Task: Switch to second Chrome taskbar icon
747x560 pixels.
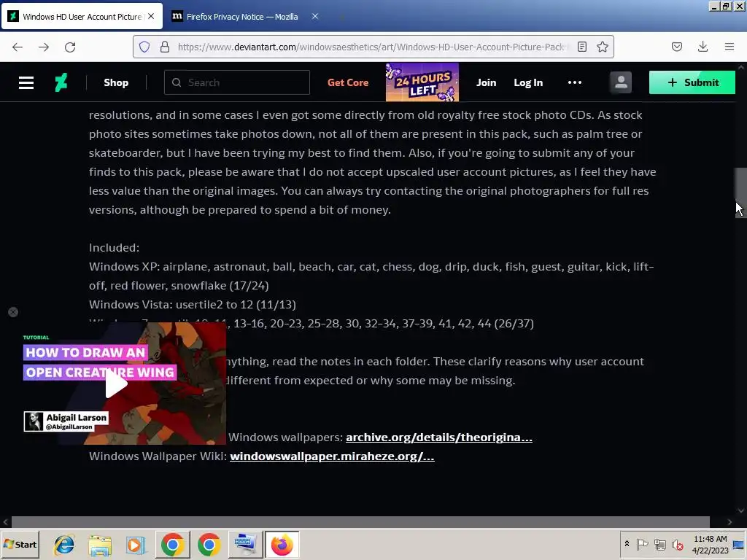Action: point(209,545)
